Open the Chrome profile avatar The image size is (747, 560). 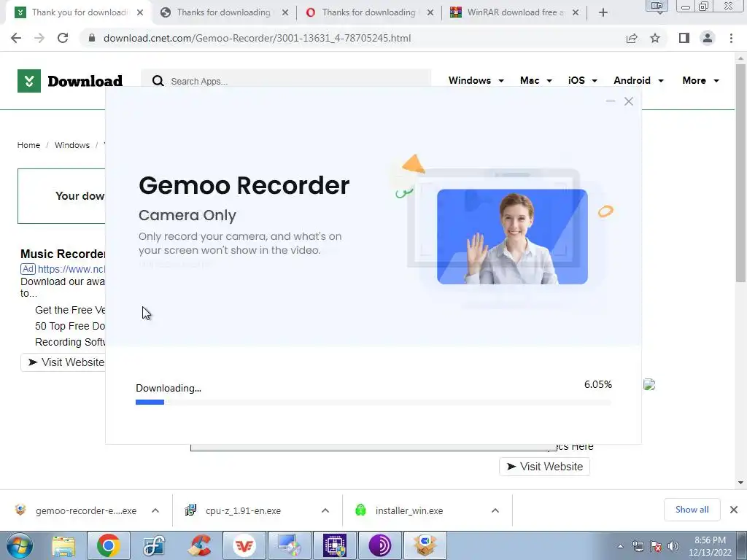click(708, 38)
